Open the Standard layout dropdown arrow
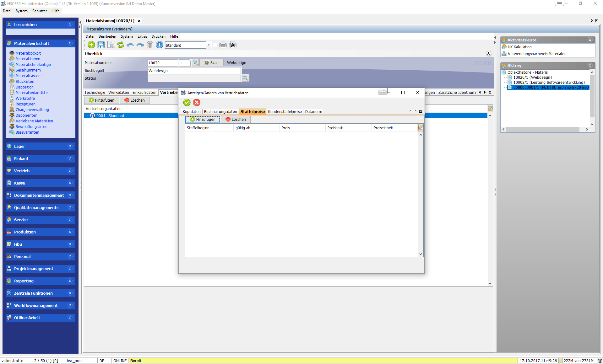 [x=209, y=45]
